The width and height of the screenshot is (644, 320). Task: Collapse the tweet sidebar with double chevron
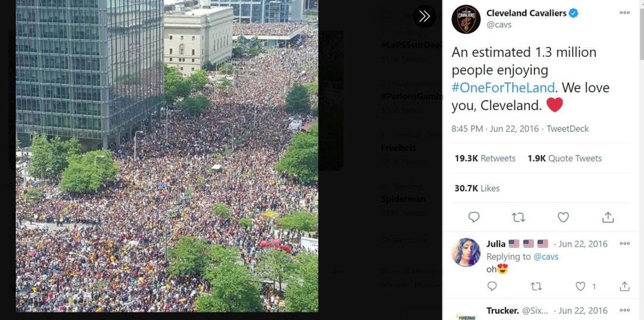point(424,16)
